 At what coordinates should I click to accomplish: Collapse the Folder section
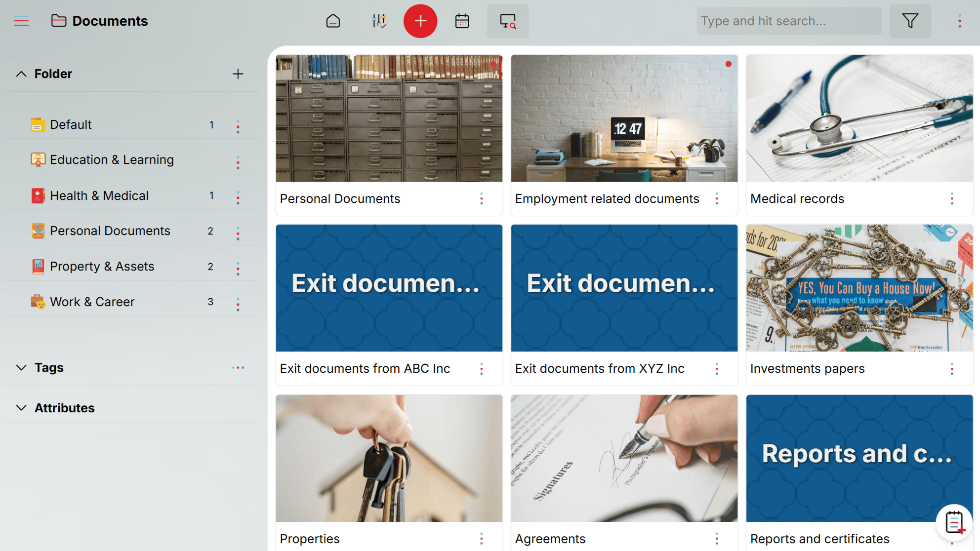[21, 74]
